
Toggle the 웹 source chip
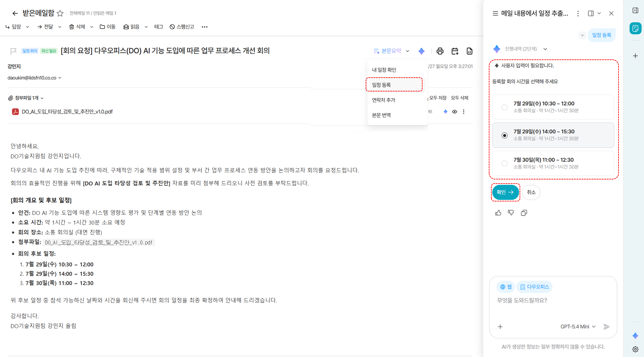pos(505,287)
